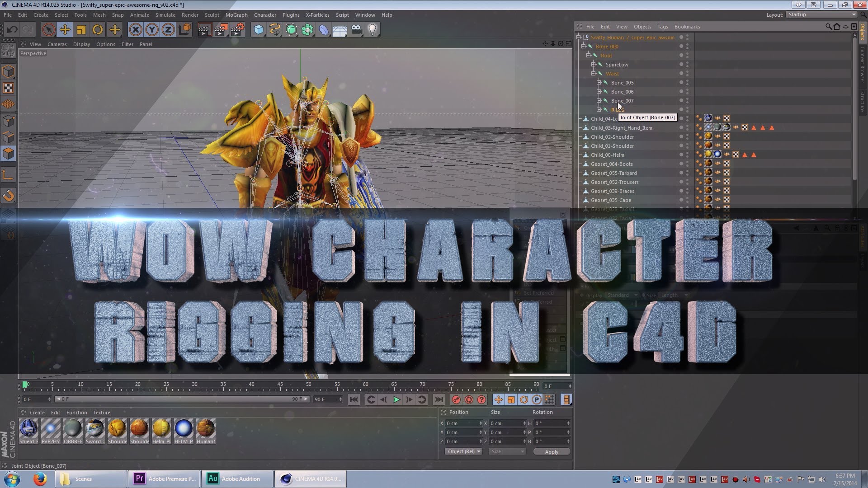
Task: Add a Cube primitive object
Action: pyautogui.click(x=259, y=30)
